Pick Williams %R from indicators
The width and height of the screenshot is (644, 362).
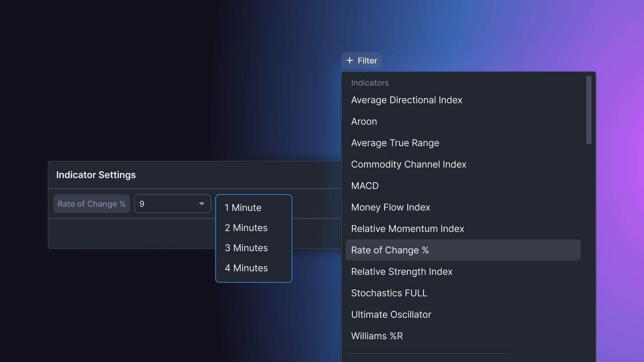pyautogui.click(x=377, y=336)
